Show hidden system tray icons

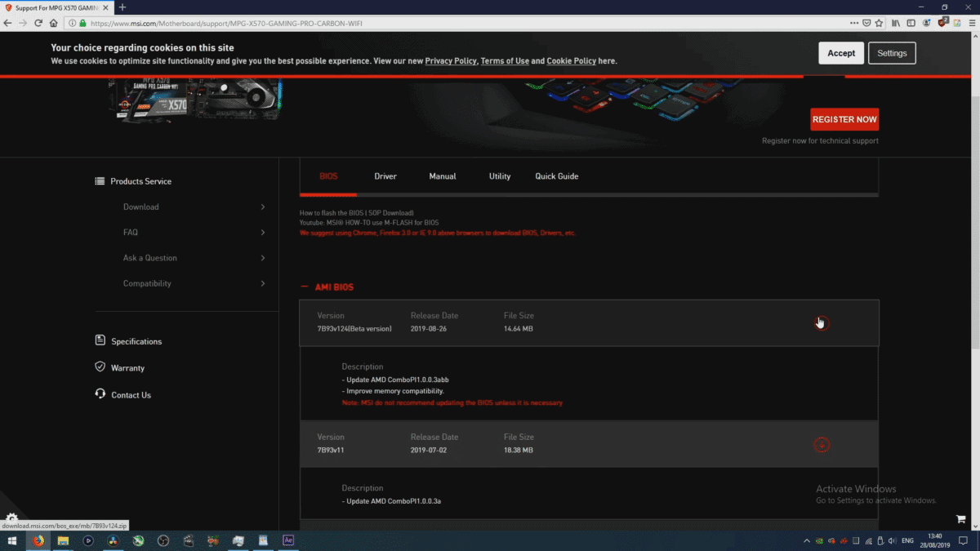tap(807, 540)
